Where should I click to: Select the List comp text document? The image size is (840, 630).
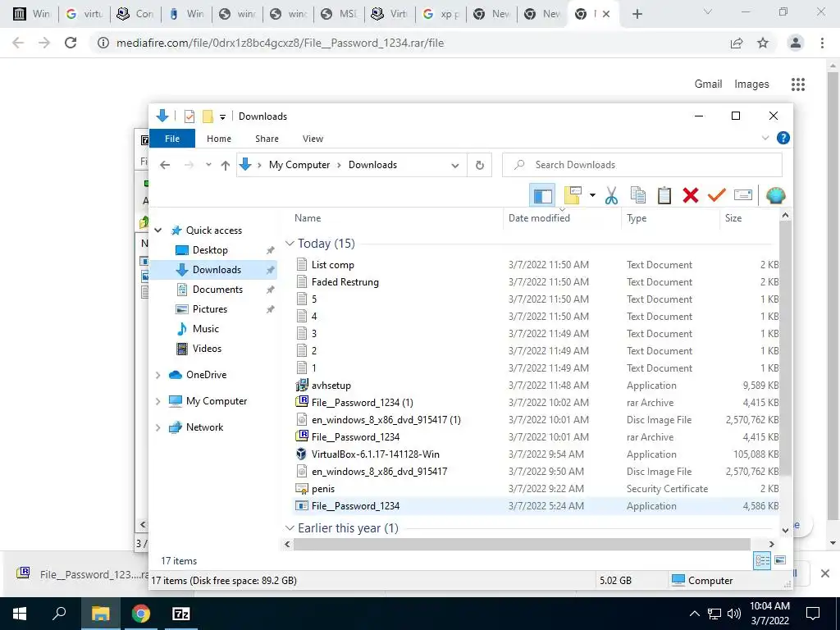[x=332, y=265]
